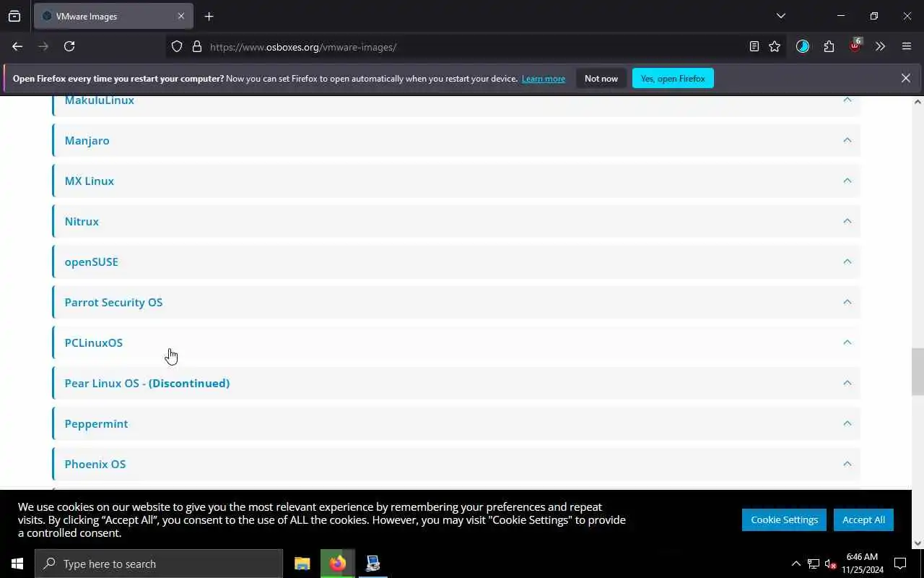Screen dimensions: 924x578
Task: Open the list all tabs dropdown
Action: pyautogui.click(x=780, y=16)
